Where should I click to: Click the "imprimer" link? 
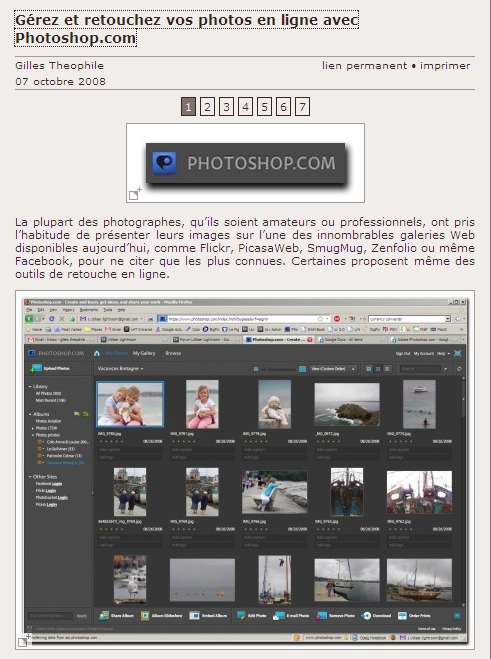tap(445, 66)
